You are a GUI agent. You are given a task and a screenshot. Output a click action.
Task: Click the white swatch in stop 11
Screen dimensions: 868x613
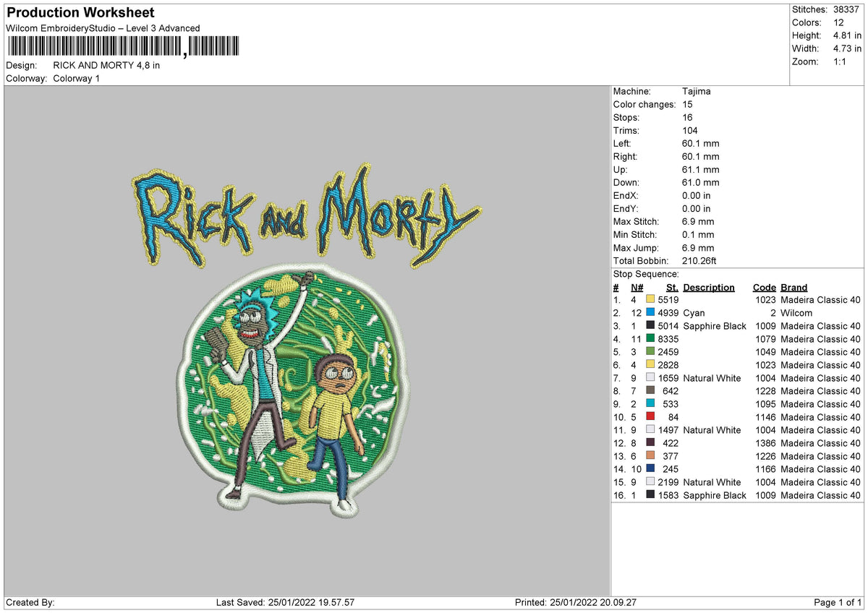tap(650, 430)
